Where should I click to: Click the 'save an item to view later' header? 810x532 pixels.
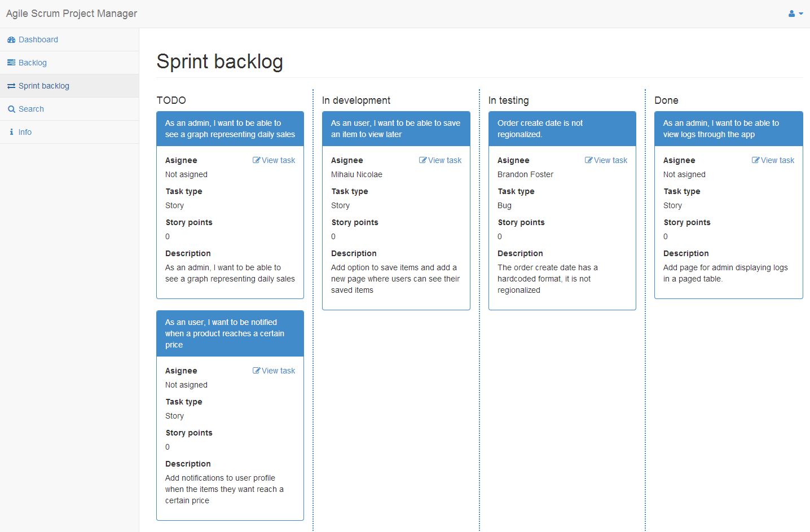396,129
